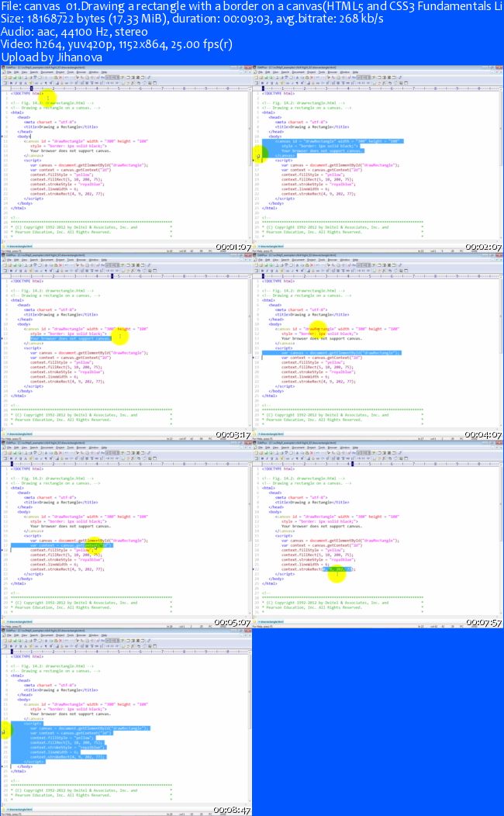The image size is (504, 816).
Task: Click the 00:03:17 timestamp label
Action: tap(233, 434)
